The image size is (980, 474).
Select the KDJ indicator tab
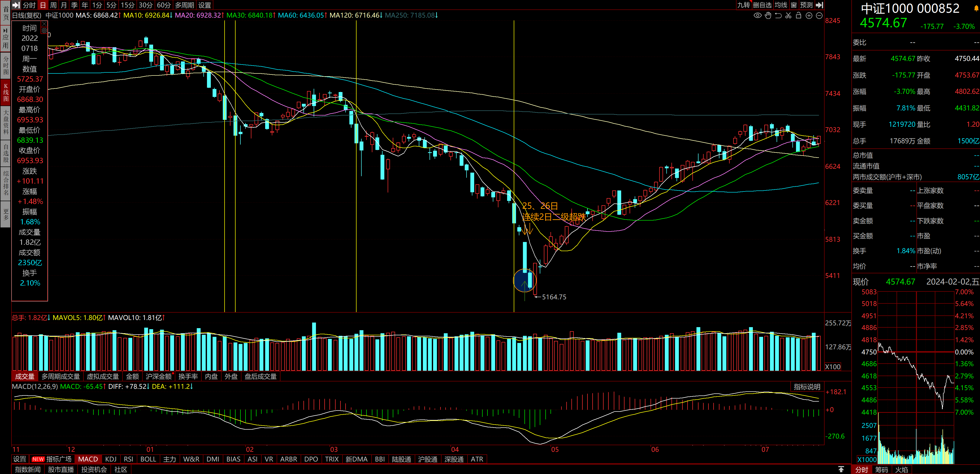coord(111,459)
